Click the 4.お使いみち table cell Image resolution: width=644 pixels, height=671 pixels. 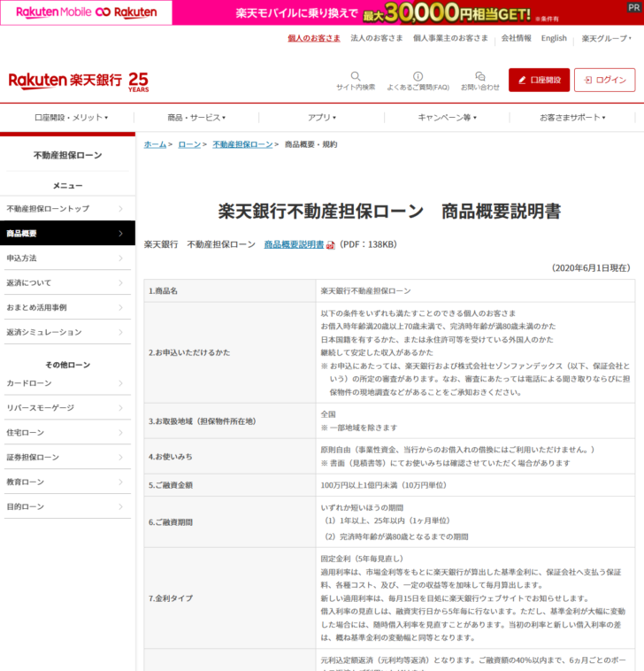click(230, 457)
